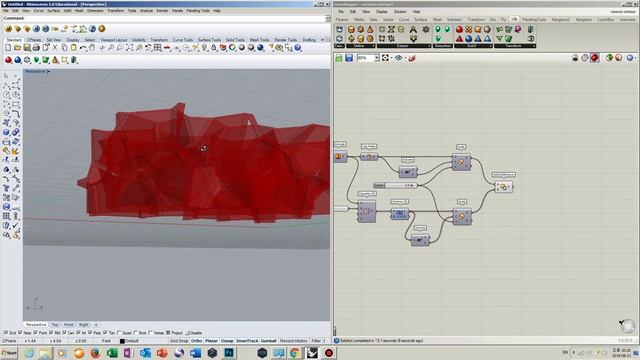Click the Paste clipboard icon in Rhino toolbar

click(73, 48)
